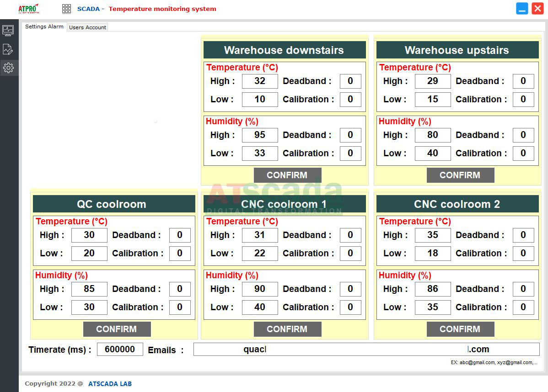Close the application with red X
This screenshot has height=392, width=548.
click(x=537, y=9)
